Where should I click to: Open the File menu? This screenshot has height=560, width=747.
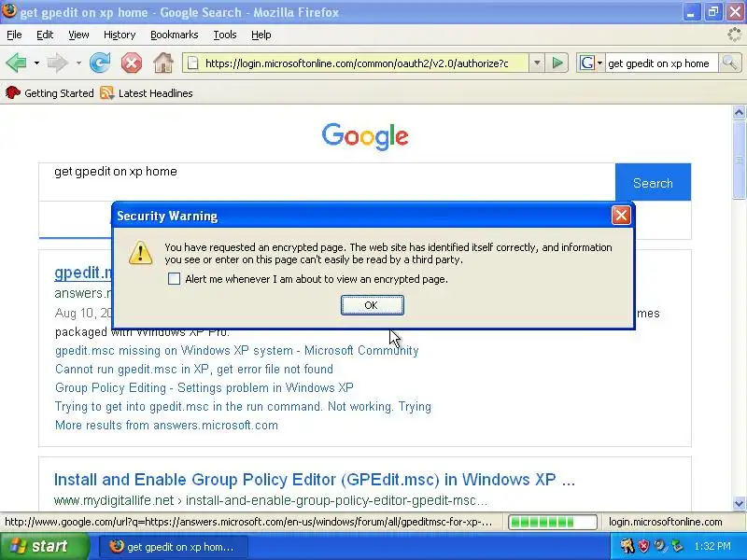14,35
